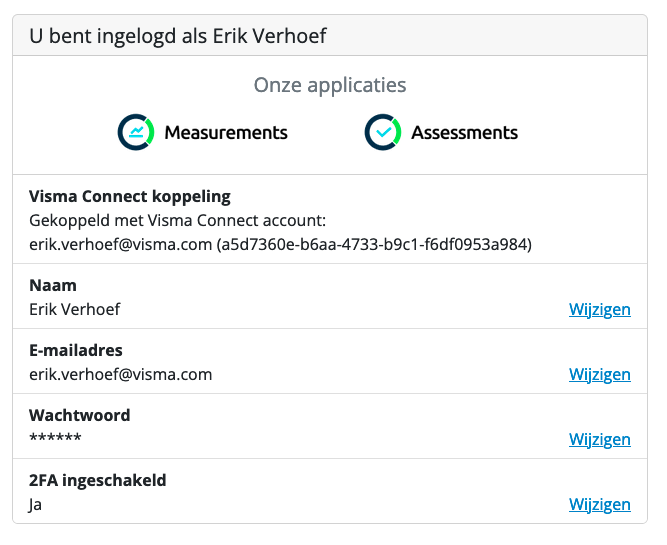Open the Assessments application icon
Image resolution: width=667 pixels, height=545 pixels.
(383, 132)
